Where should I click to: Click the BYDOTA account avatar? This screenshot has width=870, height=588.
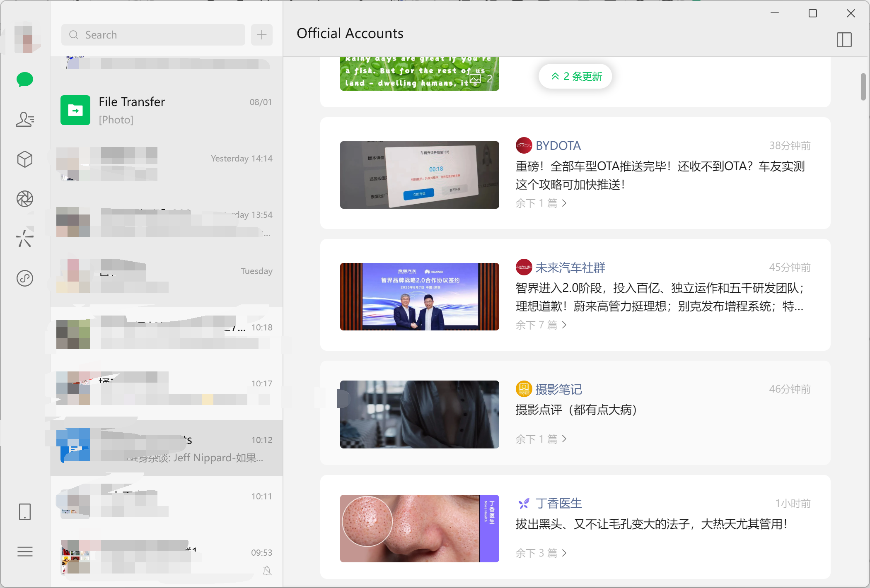(x=524, y=145)
